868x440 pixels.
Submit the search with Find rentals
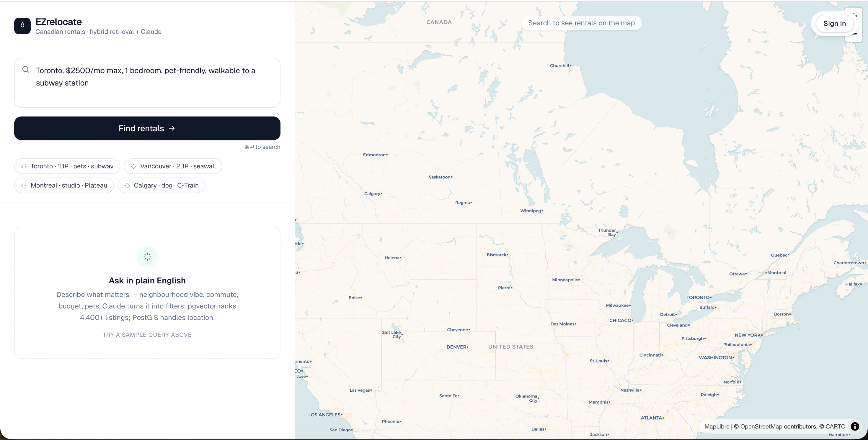coord(147,128)
